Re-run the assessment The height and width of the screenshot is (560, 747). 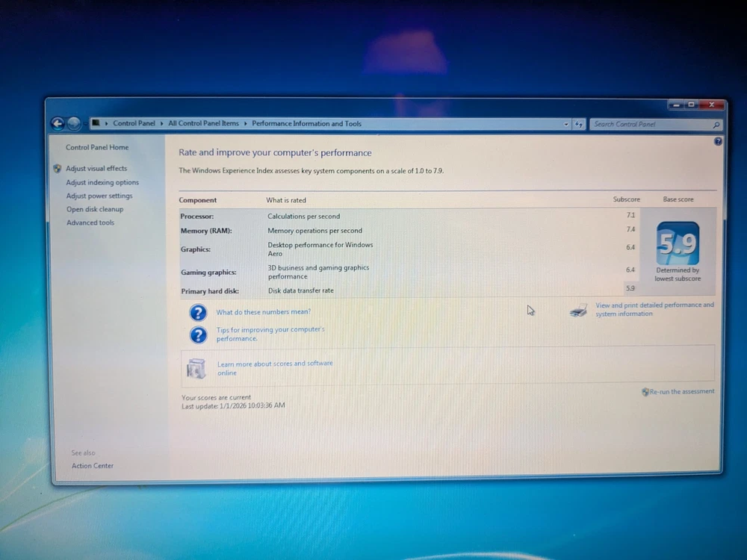click(681, 391)
